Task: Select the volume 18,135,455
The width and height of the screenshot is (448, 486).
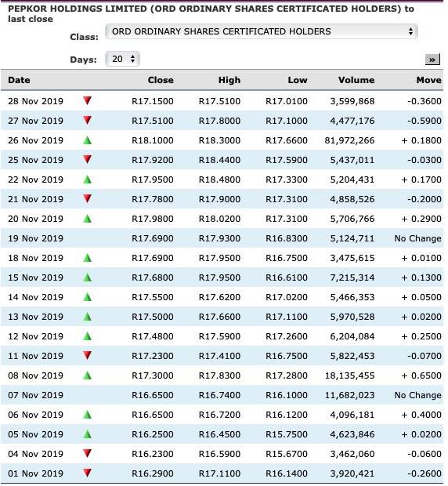Action: point(349,375)
